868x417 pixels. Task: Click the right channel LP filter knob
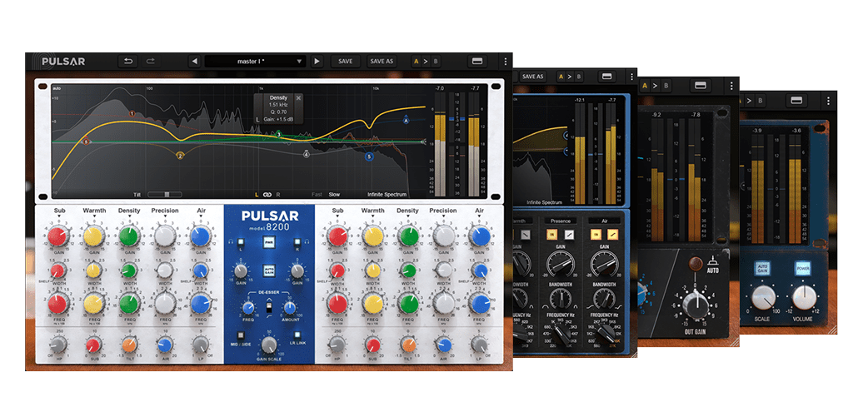coord(478,345)
